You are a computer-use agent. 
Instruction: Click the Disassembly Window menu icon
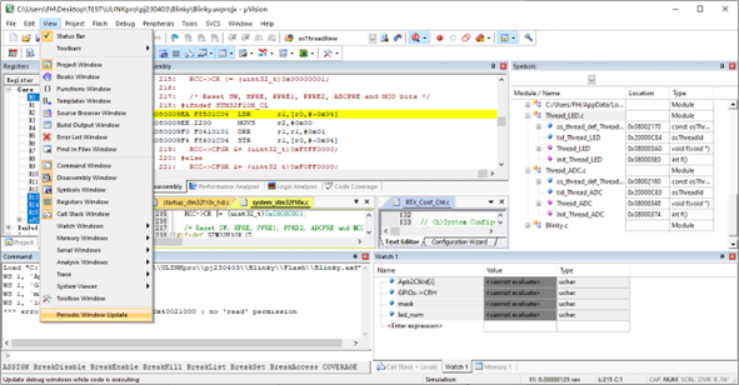(47, 178)
